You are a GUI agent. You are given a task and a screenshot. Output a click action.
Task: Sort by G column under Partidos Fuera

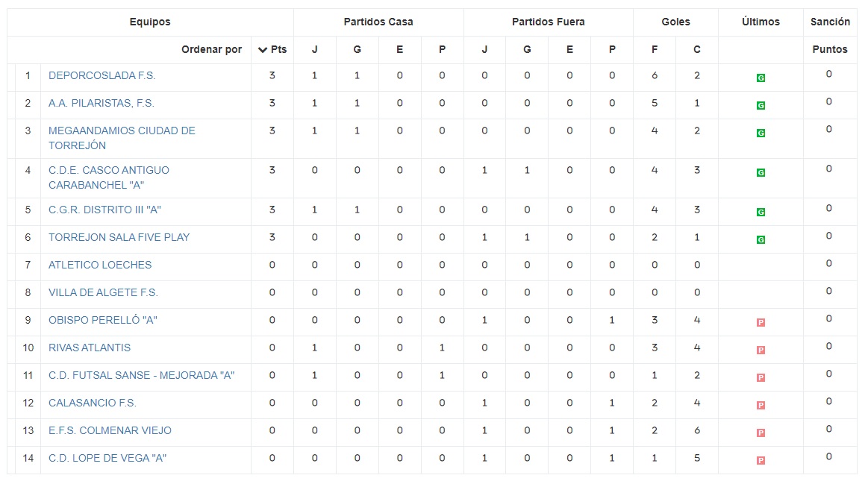tap(527, 50)
